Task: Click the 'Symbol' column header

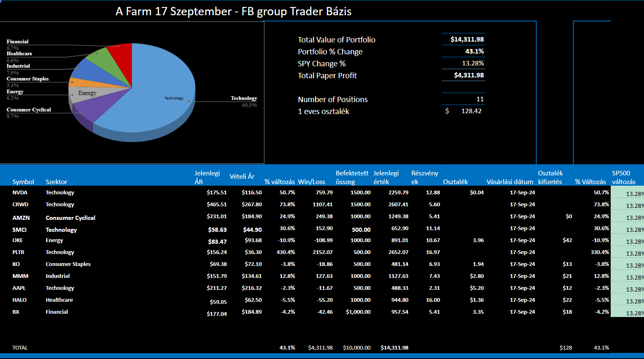Action: pyautogui.click(x=23, y=182)
